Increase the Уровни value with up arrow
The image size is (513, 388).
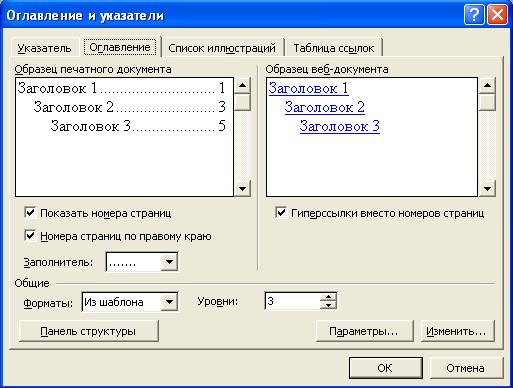click(328, 297)
